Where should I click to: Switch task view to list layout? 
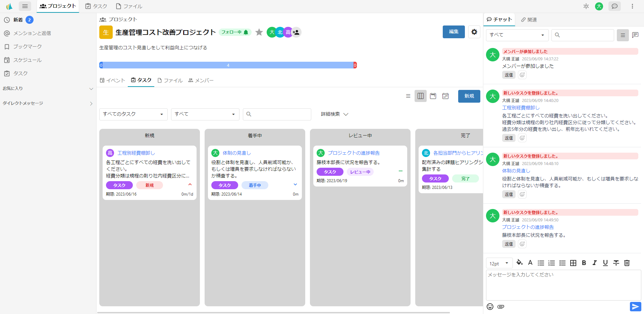tap(408, 96)
